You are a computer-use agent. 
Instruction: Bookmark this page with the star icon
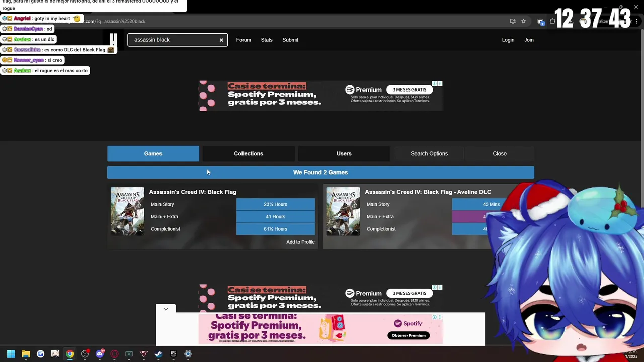tap(524, 21)
